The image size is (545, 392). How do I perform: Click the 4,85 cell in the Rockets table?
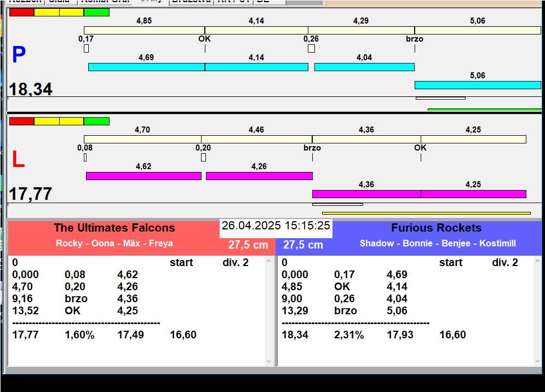coord(292,287)
